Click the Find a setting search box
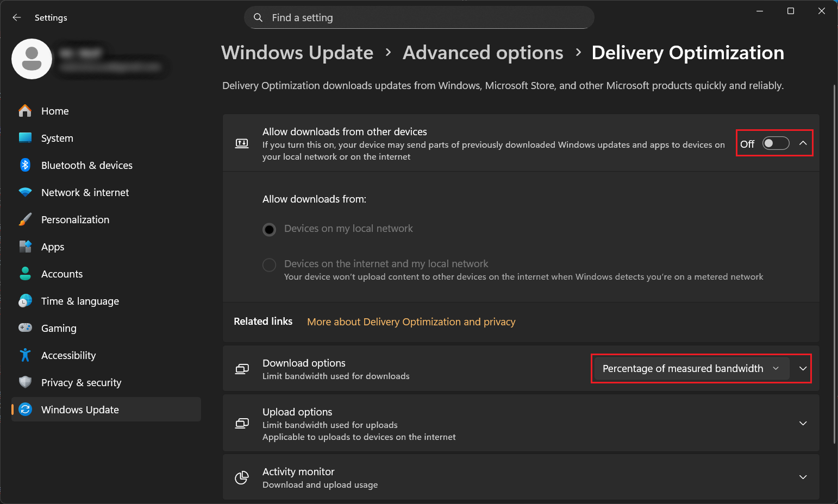The height and width of the screenshot is (504, 838). [418, 17]
